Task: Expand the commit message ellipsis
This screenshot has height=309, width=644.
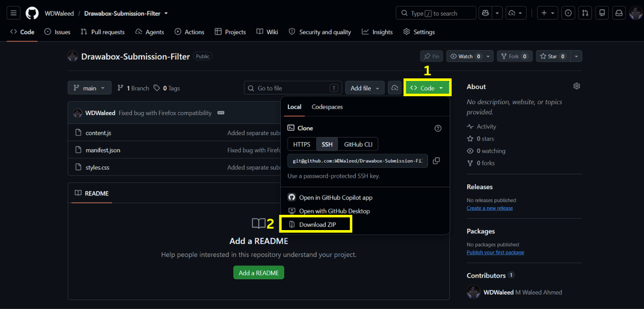Action: tap(221, 113)
